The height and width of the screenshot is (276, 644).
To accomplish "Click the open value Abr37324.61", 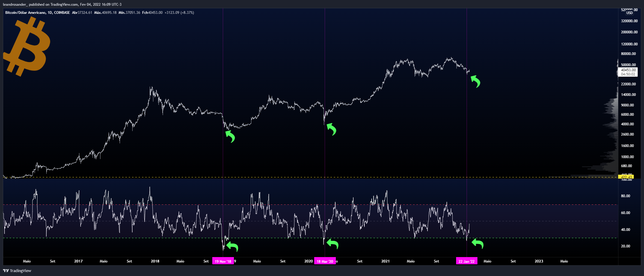I will [x=82, y=13].
